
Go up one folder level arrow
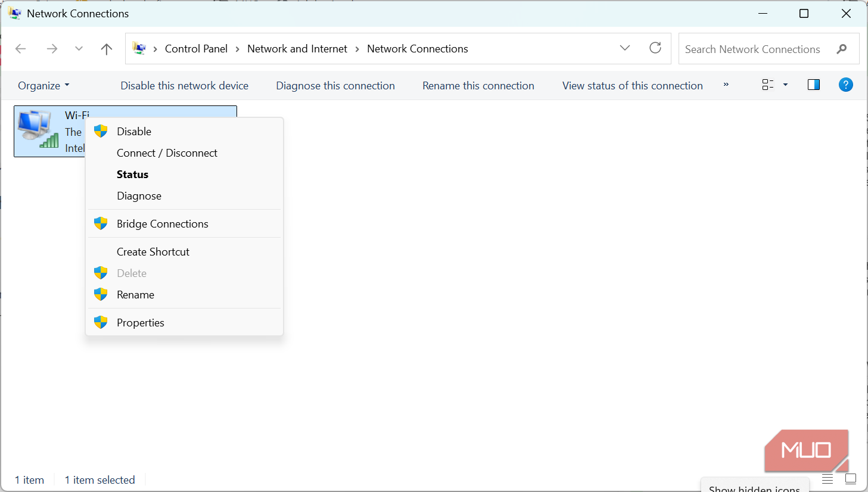[x=107, y=49]
